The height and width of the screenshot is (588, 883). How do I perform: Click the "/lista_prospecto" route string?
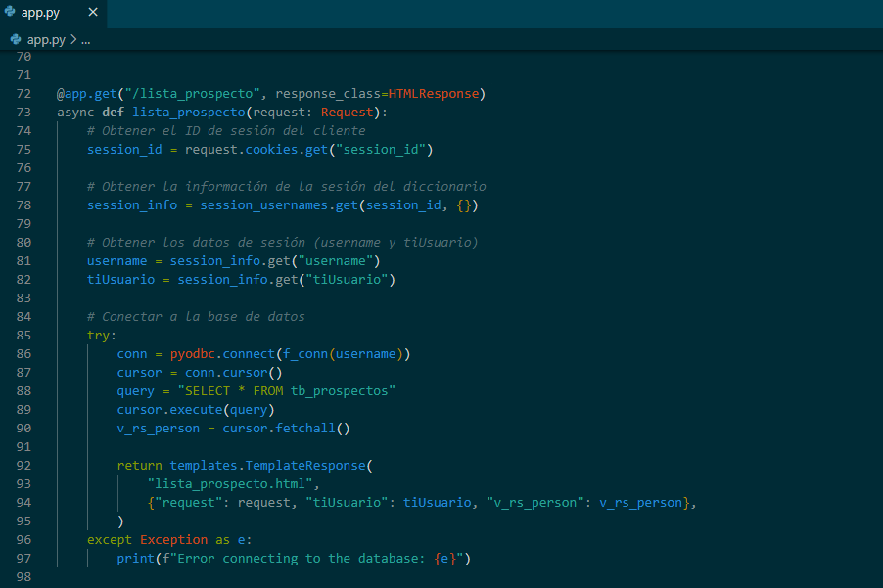click(192, 93)
